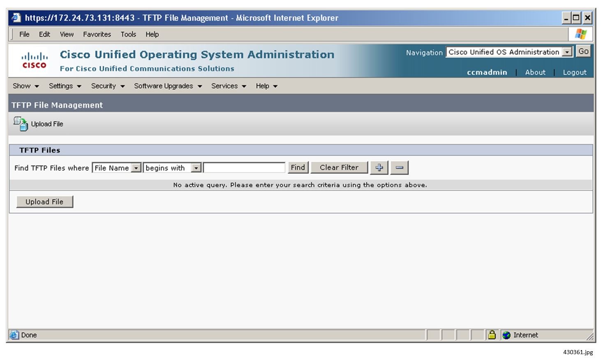The width and height of the screenshot is (603, 364).
Task: Expand the Settings menu
Action: point(65,86)
